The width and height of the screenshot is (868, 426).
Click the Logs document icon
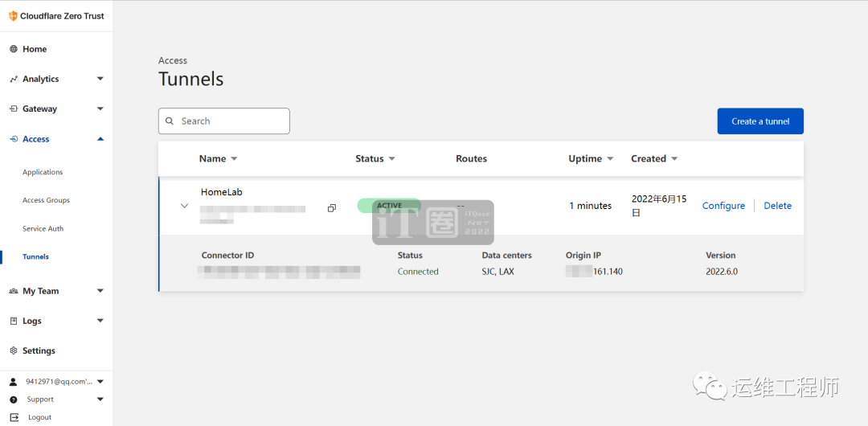pyautogui.click(x=14, y=321)
